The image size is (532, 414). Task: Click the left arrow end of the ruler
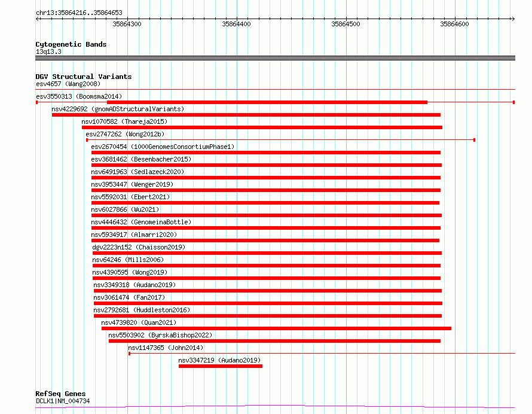pyautogui.click(x=37, y=19)
